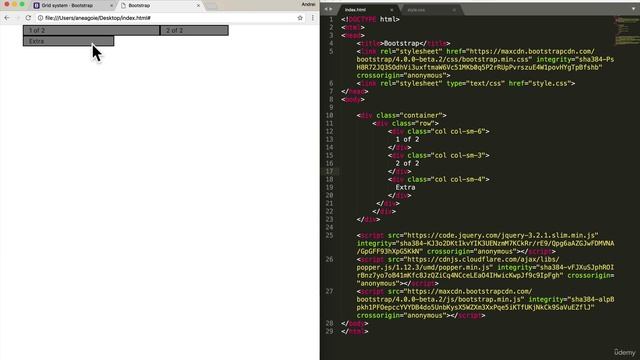Screen dimensions: 640x360
Task: Click the href="style.css" link line
Action: [x=466, y=83]
